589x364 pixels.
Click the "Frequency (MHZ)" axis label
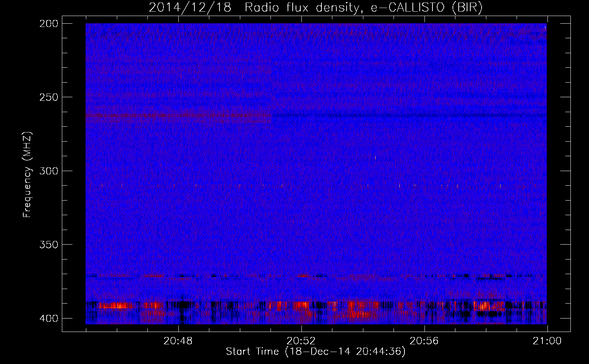click(27, 175)
